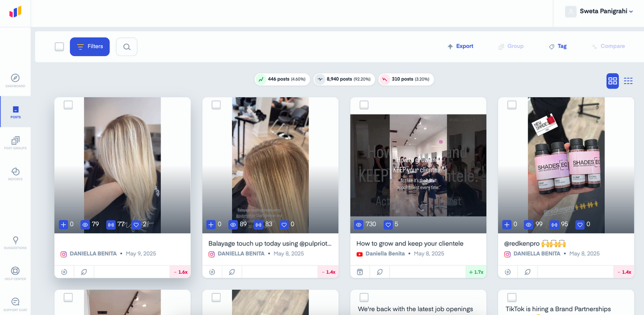The width and height of the screenshot is (644, 315).
Task: Click the views eye icon showing 730
Action: tap(359, 224)
